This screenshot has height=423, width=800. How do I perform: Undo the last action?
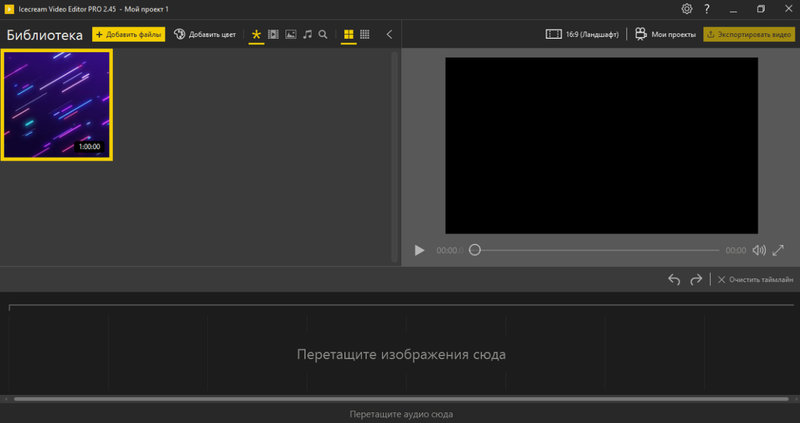point(674,280)
